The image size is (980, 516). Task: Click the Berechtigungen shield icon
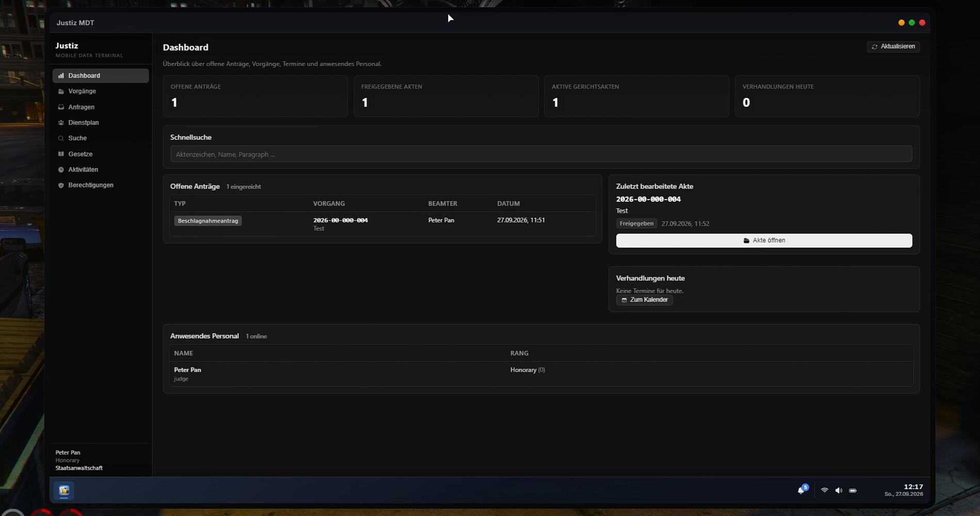click(61, 185)
